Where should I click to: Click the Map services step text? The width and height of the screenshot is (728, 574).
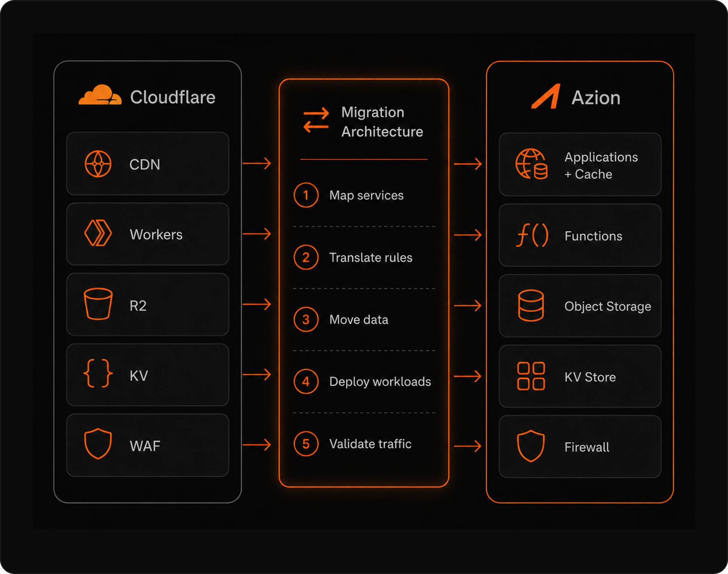click(x=366, y=195)
